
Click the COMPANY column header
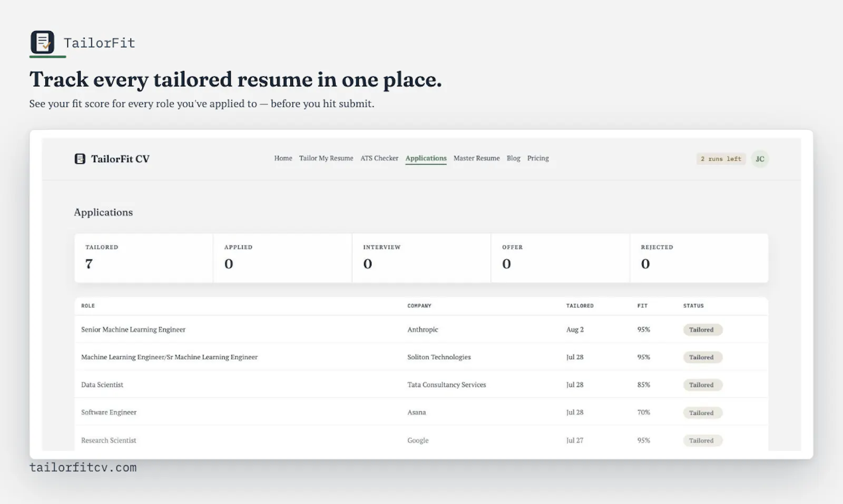pos(419,305)
